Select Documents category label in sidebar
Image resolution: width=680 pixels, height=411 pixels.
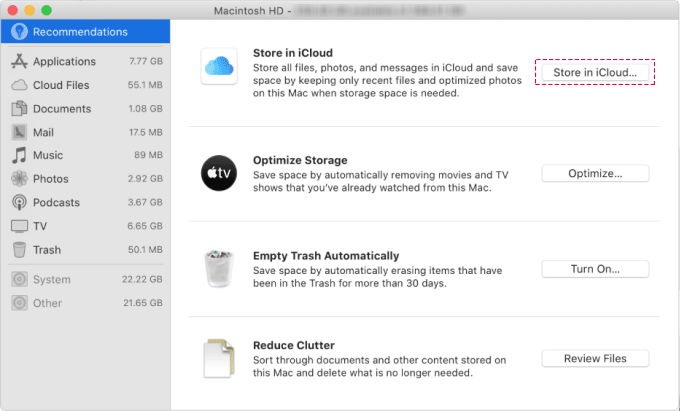click(62, 109)
